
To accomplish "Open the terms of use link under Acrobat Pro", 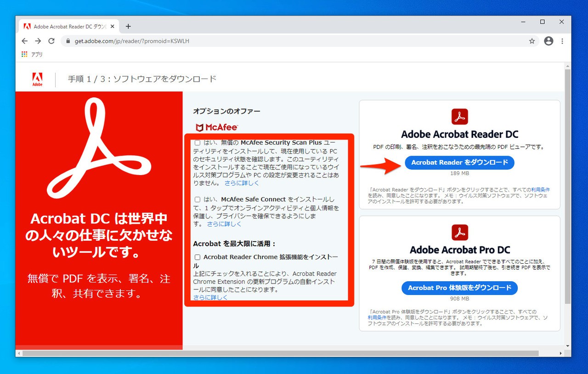I will (x=377, y=317).
